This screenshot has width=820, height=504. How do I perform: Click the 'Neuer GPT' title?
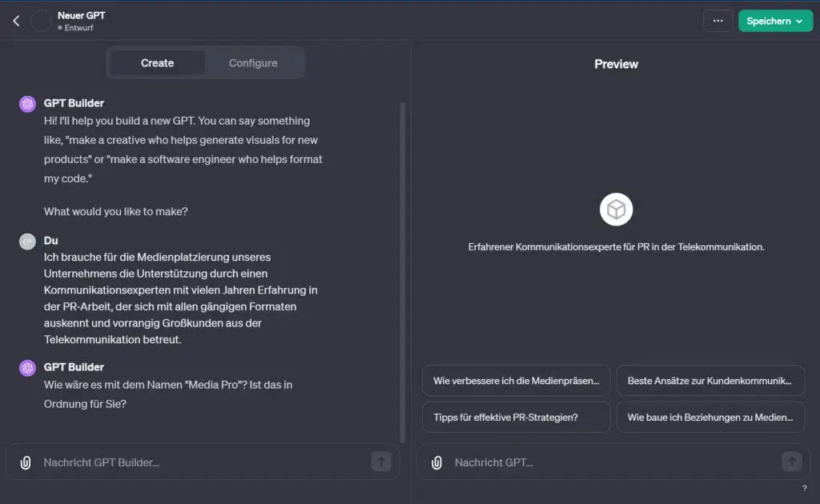(x=82, y=16)
